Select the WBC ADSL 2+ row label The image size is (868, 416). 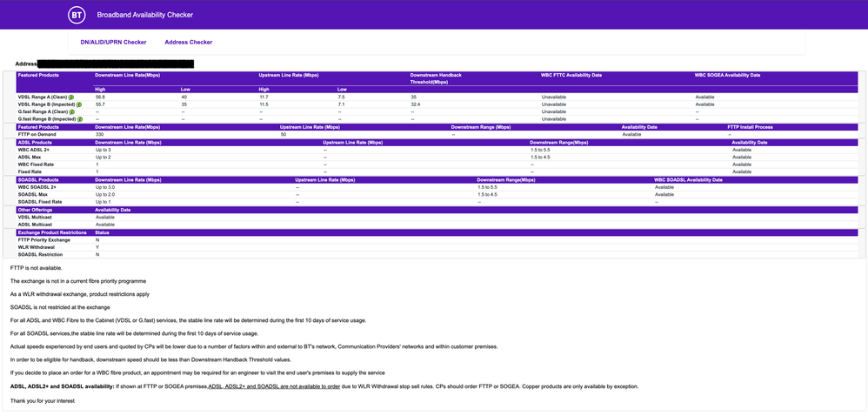point(33,150)
